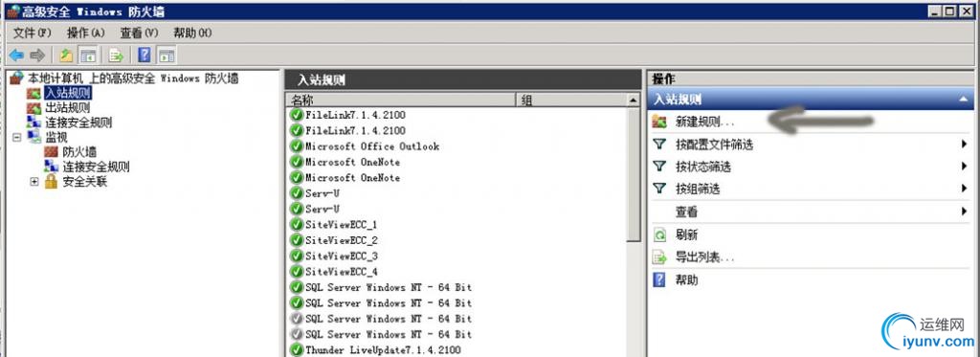
Task: Select the Microsoft Office Outlook rule
Action: (x=372, y=146)
